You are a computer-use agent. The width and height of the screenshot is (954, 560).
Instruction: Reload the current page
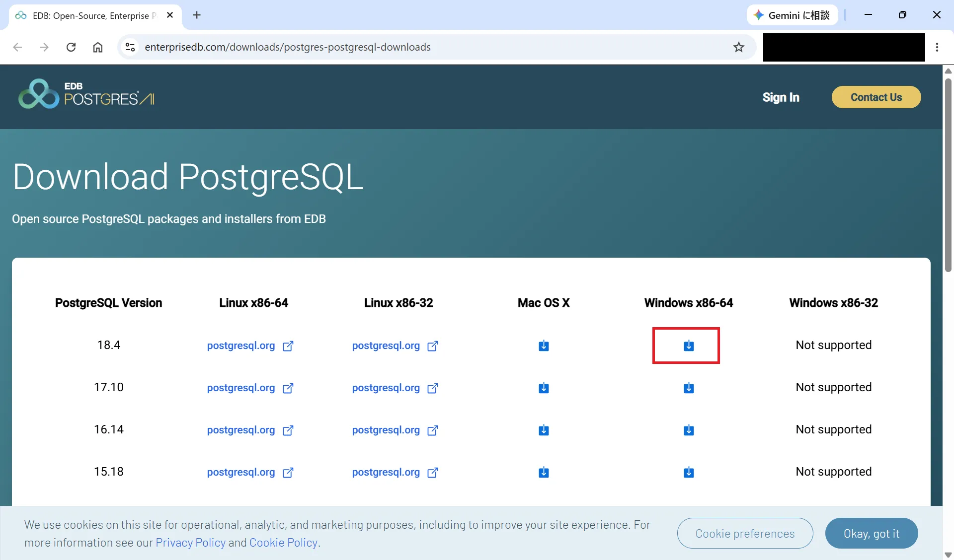click(71, 47)
